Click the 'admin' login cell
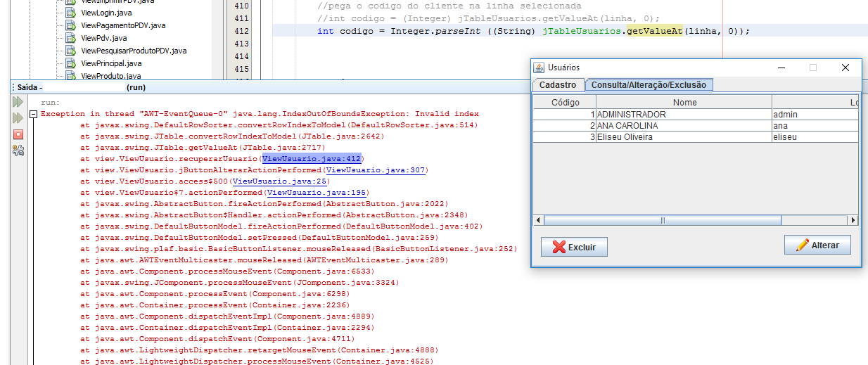This screenshot has height=365, width=868. coord(815,114)
